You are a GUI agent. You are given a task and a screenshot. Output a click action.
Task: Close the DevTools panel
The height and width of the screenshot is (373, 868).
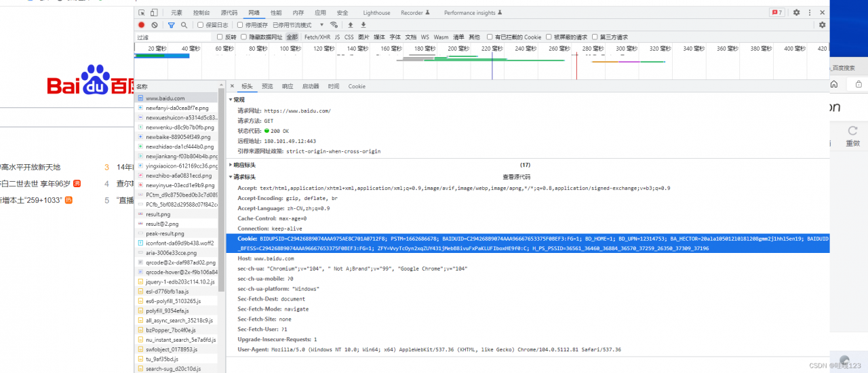(823, 13)
